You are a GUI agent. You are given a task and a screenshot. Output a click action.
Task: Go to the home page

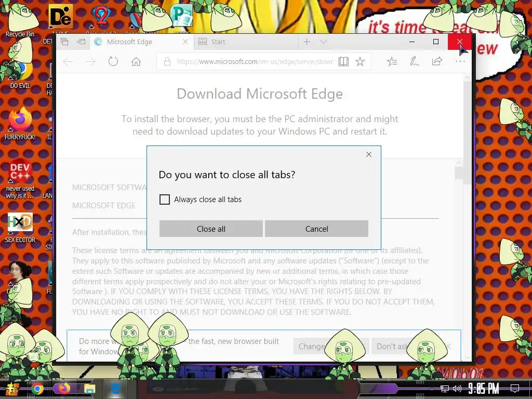(136, 61)
